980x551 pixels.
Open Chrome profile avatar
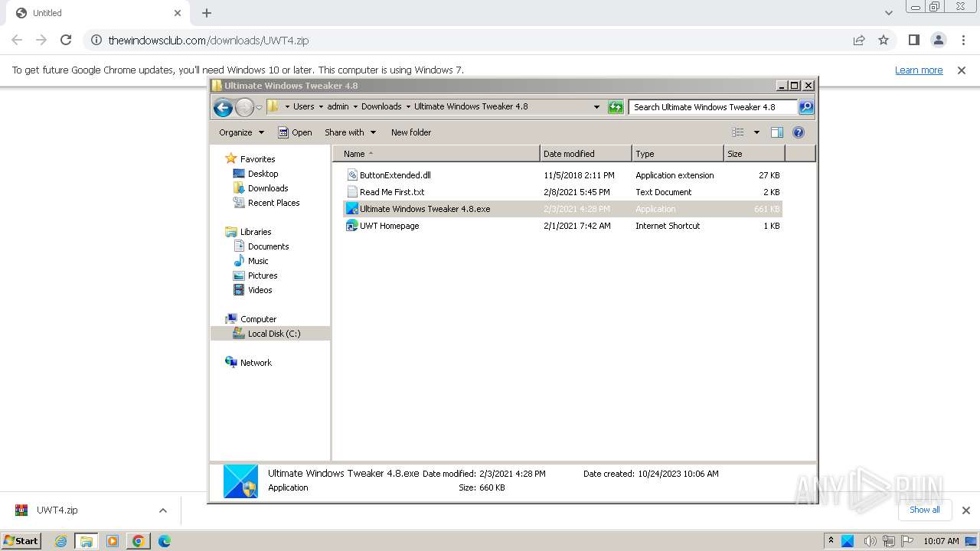pos(939,40)
